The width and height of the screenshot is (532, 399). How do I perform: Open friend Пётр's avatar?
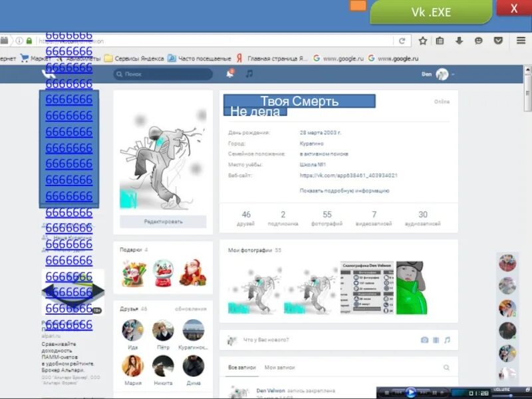pyautogui.click(x=163, y=330)
